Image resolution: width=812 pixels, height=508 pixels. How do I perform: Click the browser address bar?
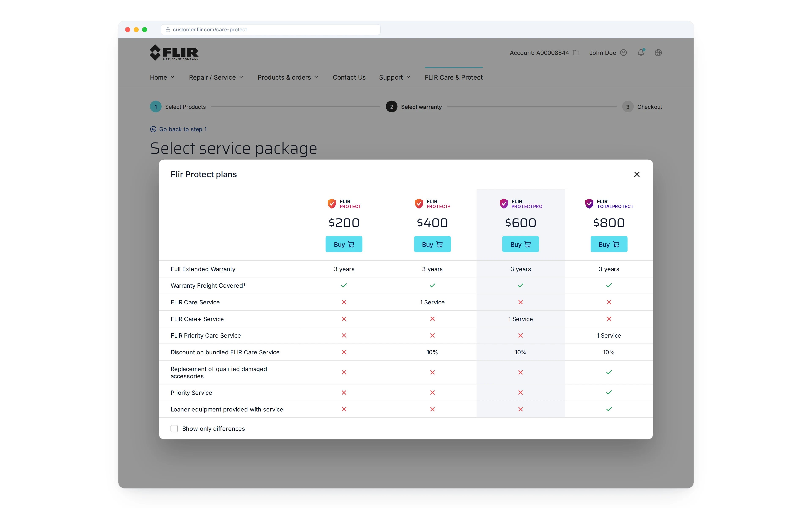pos(270,30)
